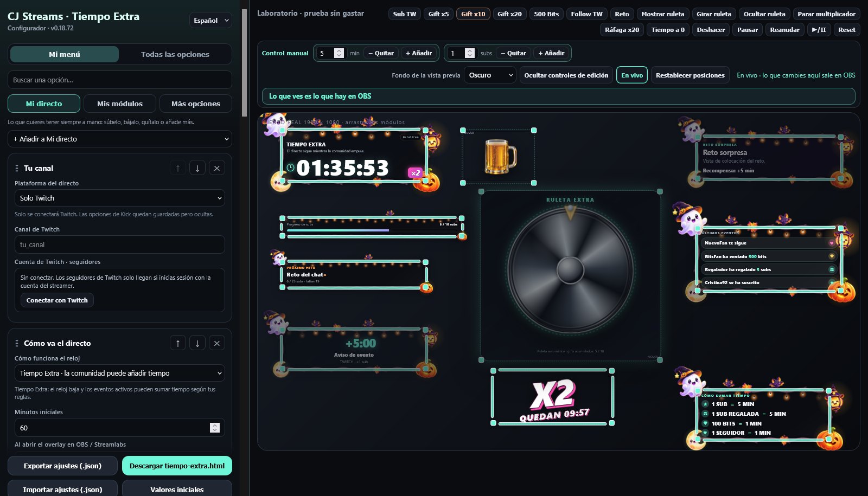
Task: Open the "Tiempo Extra" clock mode dropdown
Action: coord(120,373)
